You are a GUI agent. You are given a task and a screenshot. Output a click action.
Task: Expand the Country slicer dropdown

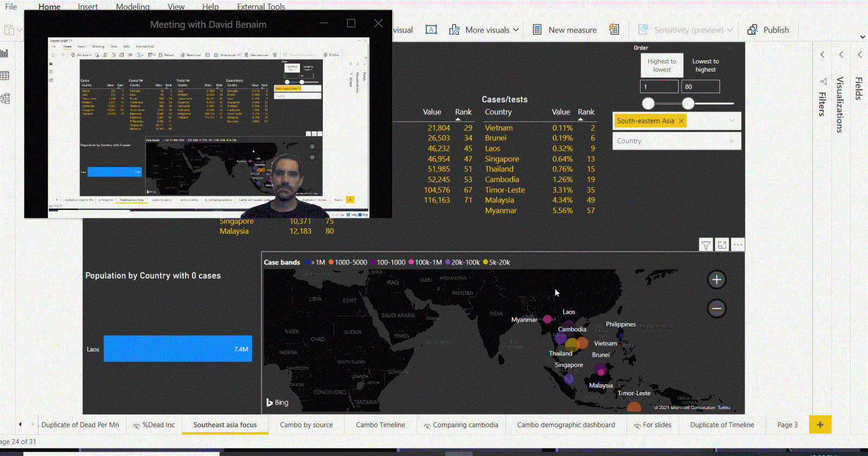[x=731, y=141]
